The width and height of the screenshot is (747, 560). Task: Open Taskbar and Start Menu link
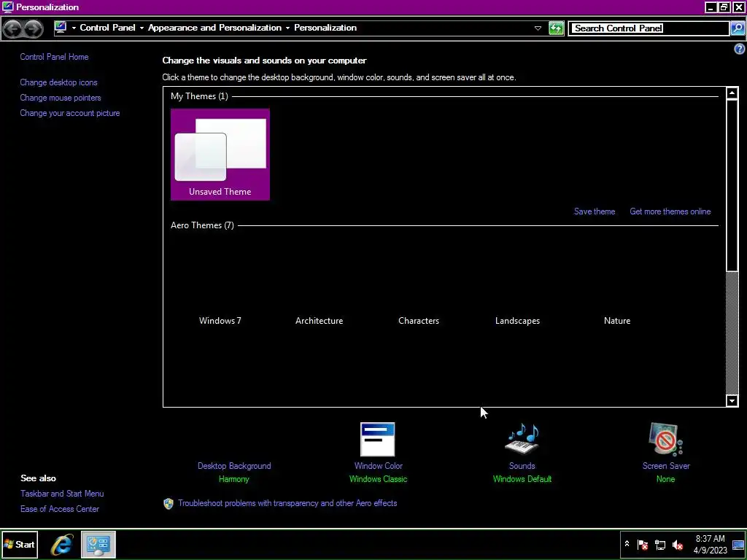point(62,494)
